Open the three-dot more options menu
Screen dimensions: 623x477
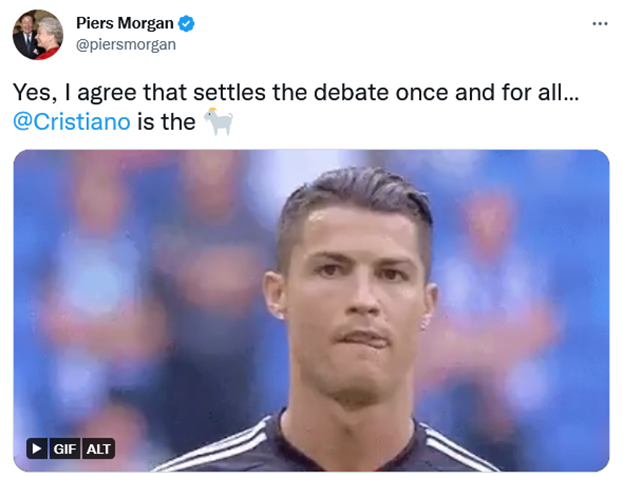600,24
